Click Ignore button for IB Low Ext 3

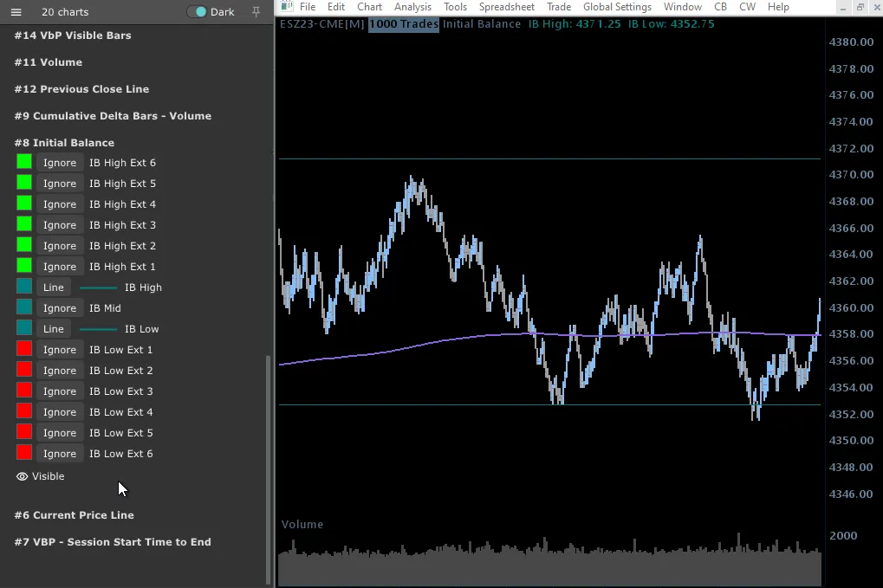click(x=60, y=391)
